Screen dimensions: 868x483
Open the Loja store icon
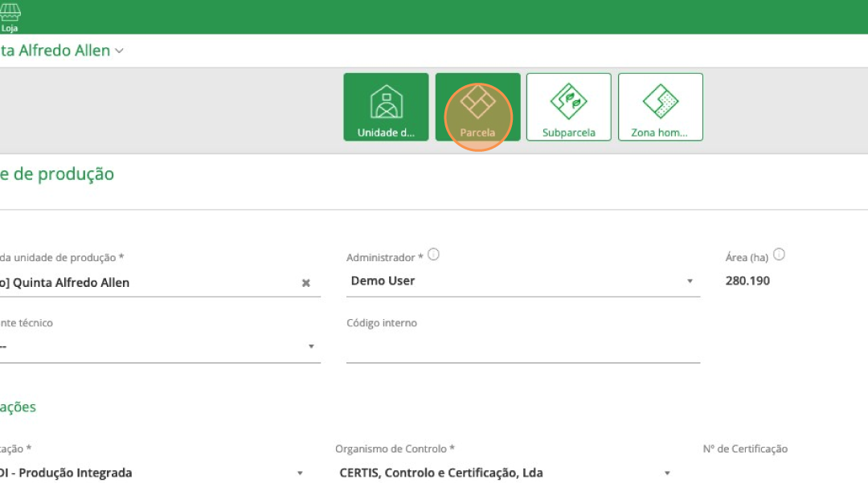click(x=10, y=17)
